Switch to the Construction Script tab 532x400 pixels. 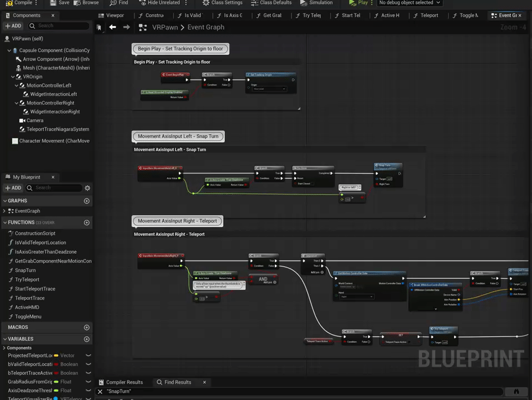[151, 16]
